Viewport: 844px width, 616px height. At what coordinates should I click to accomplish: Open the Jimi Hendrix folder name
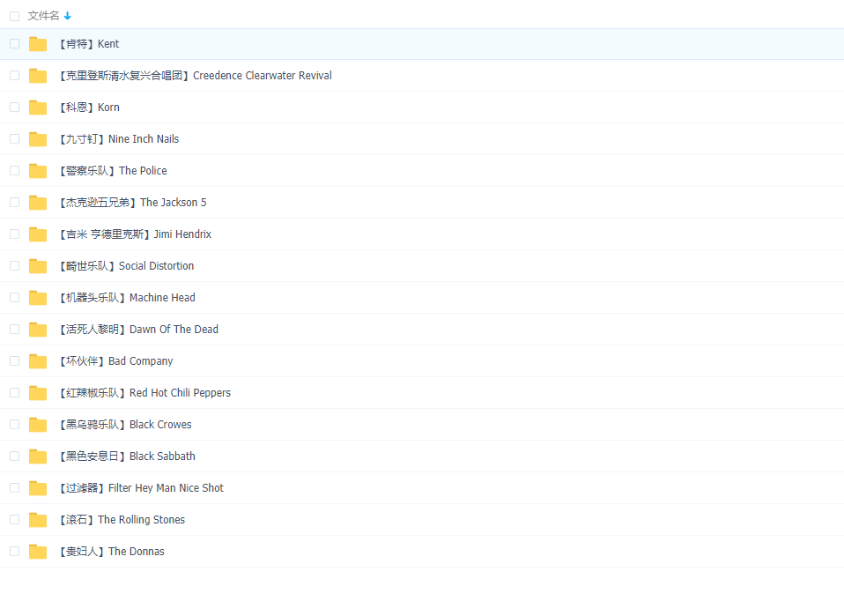point(135,234)
